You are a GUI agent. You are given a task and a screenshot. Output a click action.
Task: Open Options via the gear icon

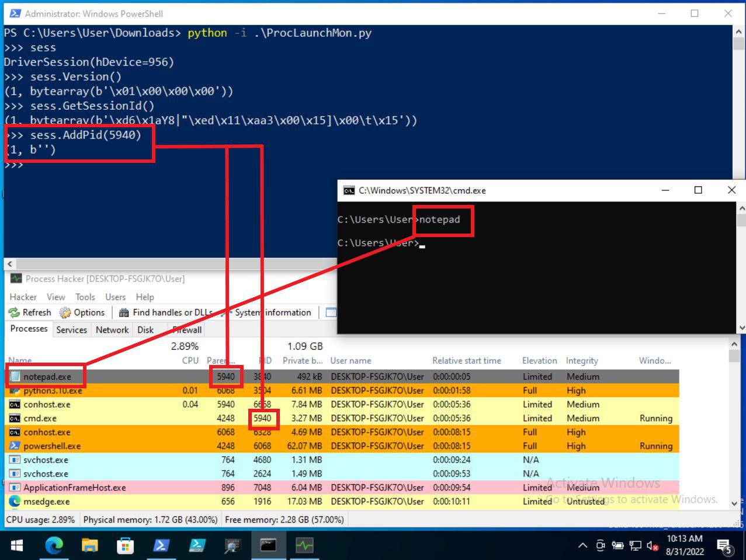[65, 312]
